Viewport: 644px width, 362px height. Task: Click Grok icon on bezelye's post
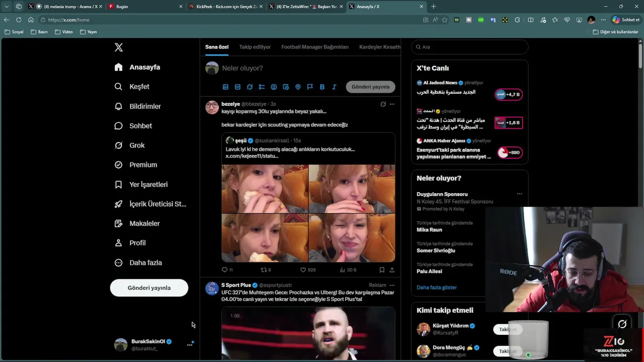tap(383, 104)
